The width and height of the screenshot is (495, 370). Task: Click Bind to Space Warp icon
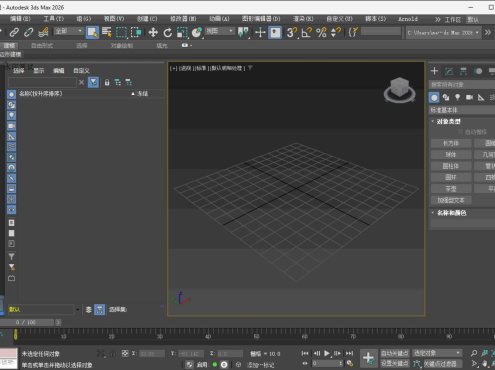click(43, 32)
